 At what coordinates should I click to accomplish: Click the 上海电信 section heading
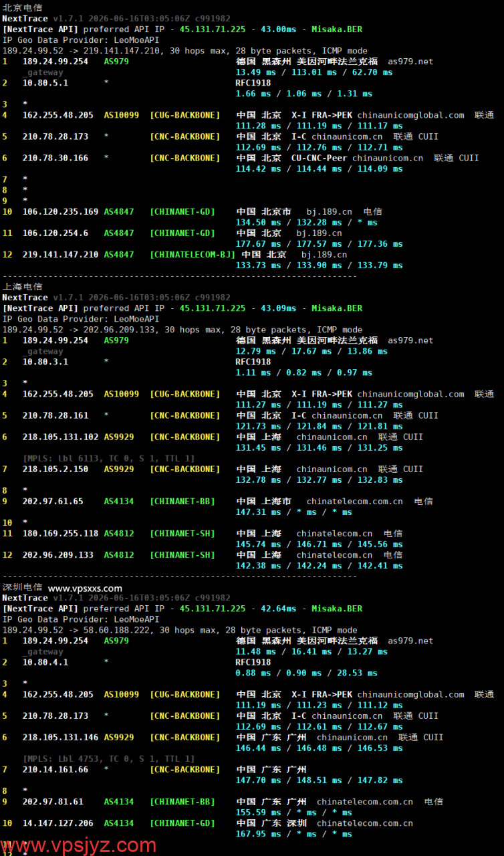point(22,286)
